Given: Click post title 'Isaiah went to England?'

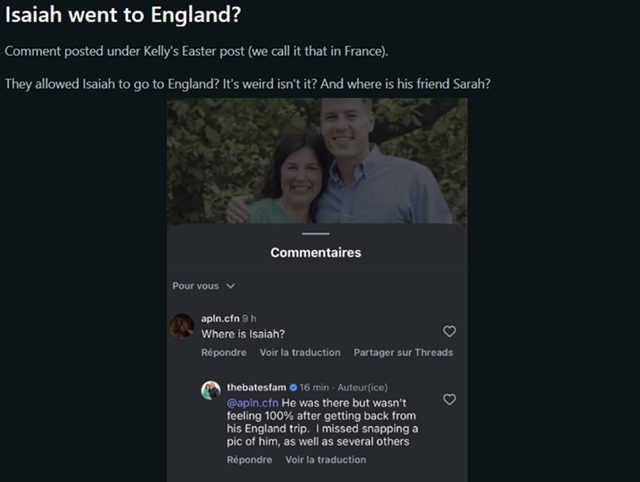Looking at the screenshot, I should tap(123, 15).
